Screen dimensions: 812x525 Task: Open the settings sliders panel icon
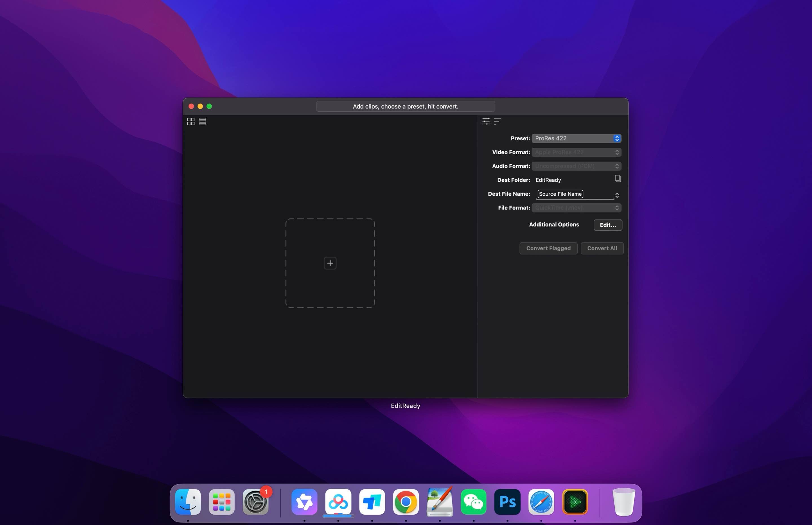coord(486,121)
